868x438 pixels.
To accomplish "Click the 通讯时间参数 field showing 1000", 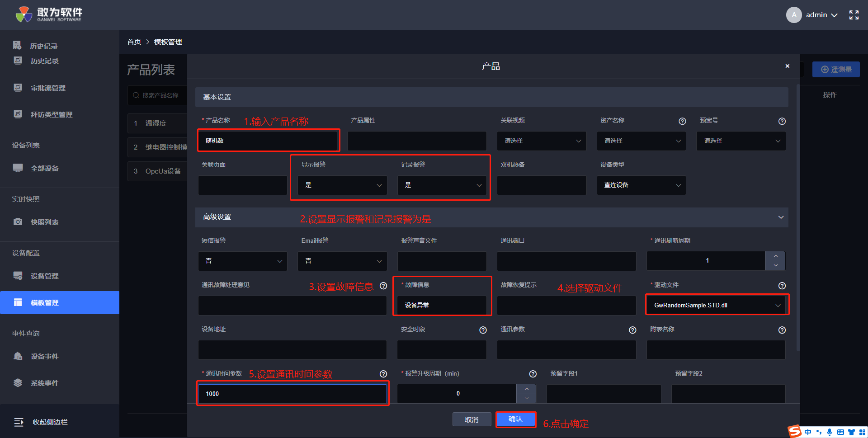I will click(x=292, y=394).
